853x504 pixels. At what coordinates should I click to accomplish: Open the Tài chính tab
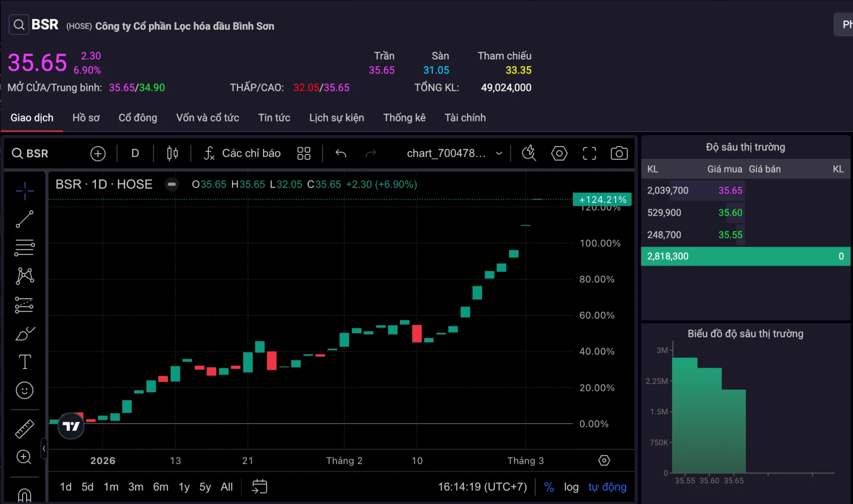point(465,118)
